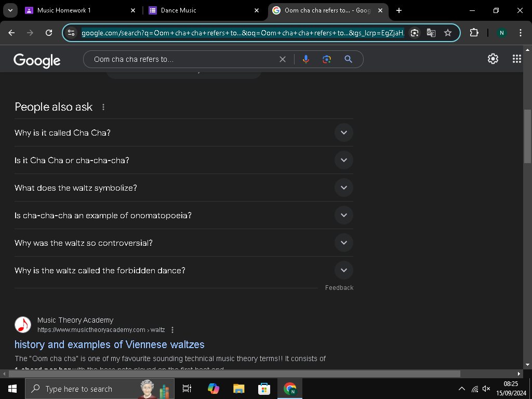The image size is (532, 399).
Task: Close the Oom cha cha Google tab
Action: [380, 10]
